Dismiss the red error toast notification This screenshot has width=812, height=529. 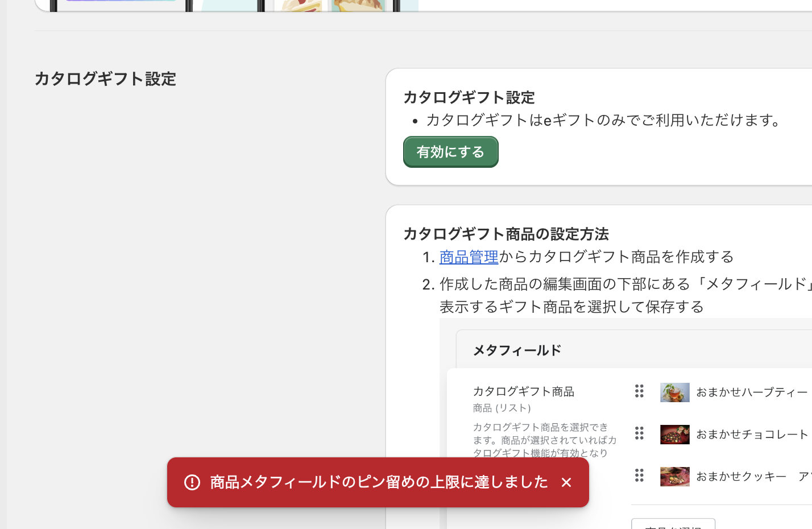pyautogui.click(x=566, y=482)
